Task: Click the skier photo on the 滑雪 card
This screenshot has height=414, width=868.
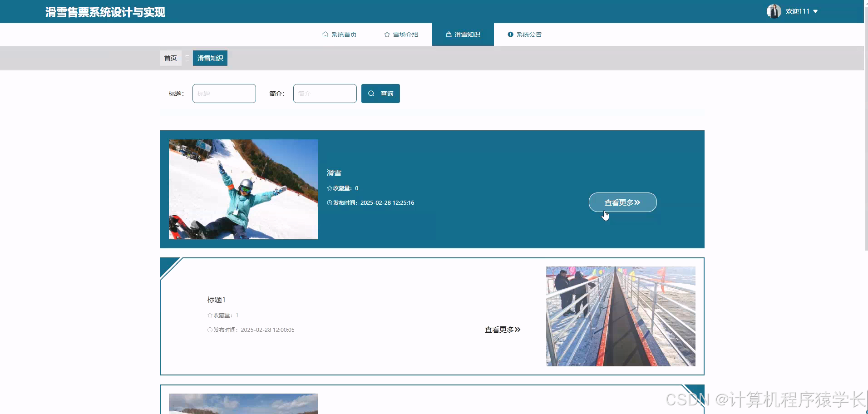Action: pyautogui.click(x=243, y=189)
